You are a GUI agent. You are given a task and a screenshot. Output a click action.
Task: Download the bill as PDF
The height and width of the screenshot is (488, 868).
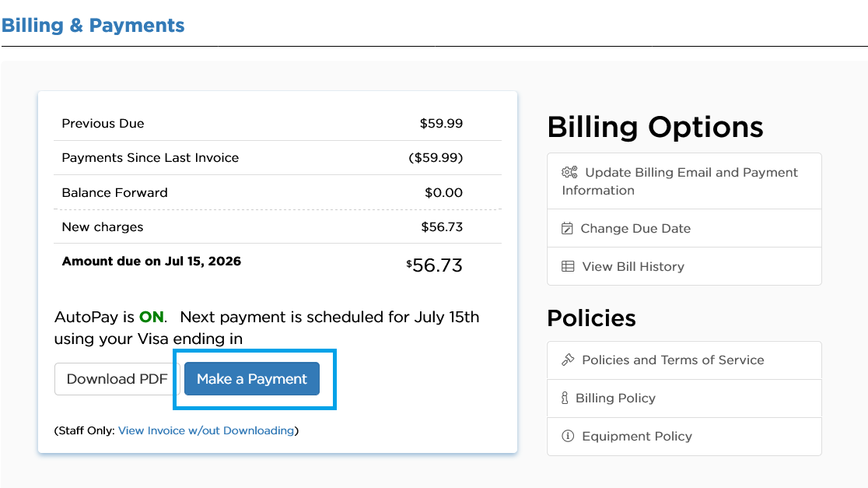(117, 379)
